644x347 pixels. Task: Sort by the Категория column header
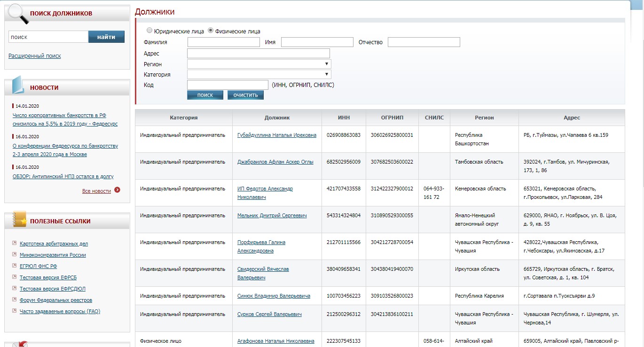coord(184,118)
